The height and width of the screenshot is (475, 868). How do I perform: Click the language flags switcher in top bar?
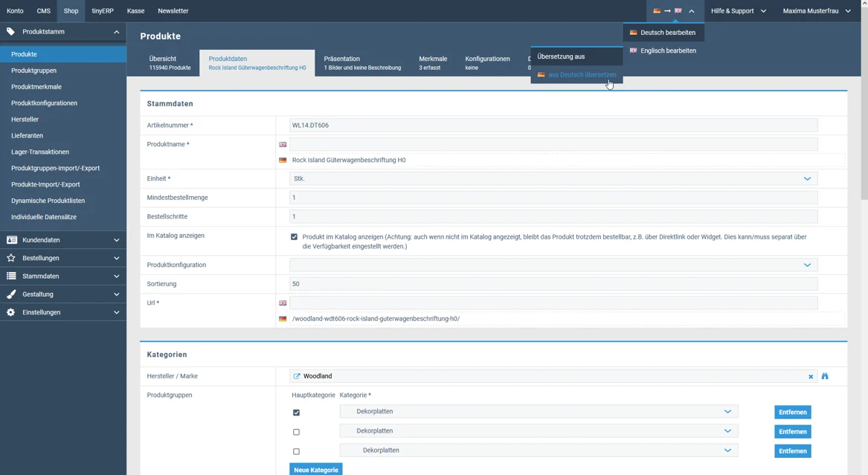click(675, 10)
